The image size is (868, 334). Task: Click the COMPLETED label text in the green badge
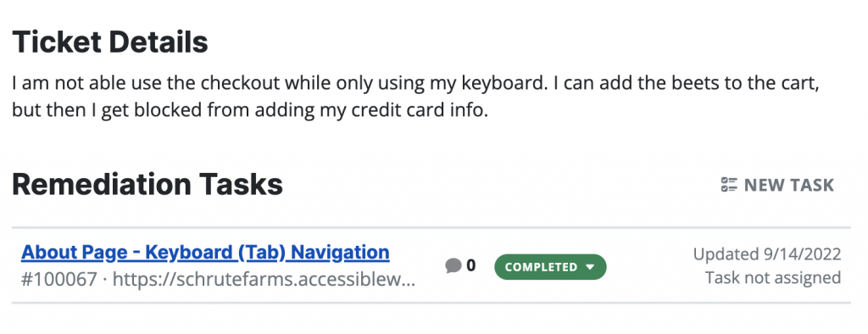click(x=541, y=267)
